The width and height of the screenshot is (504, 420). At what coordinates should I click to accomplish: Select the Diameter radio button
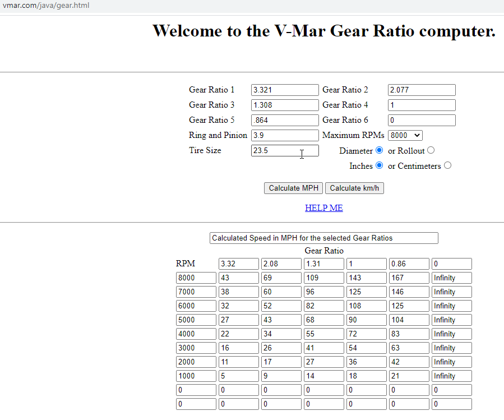tap(380, 150)
